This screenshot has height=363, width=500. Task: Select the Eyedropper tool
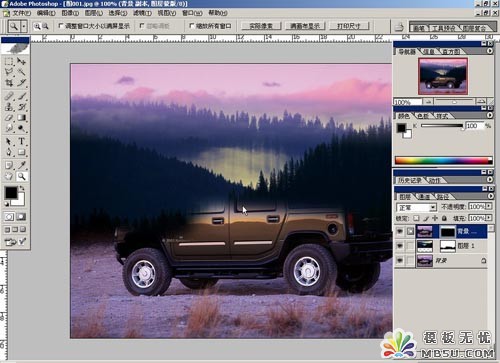coord(22,165)
